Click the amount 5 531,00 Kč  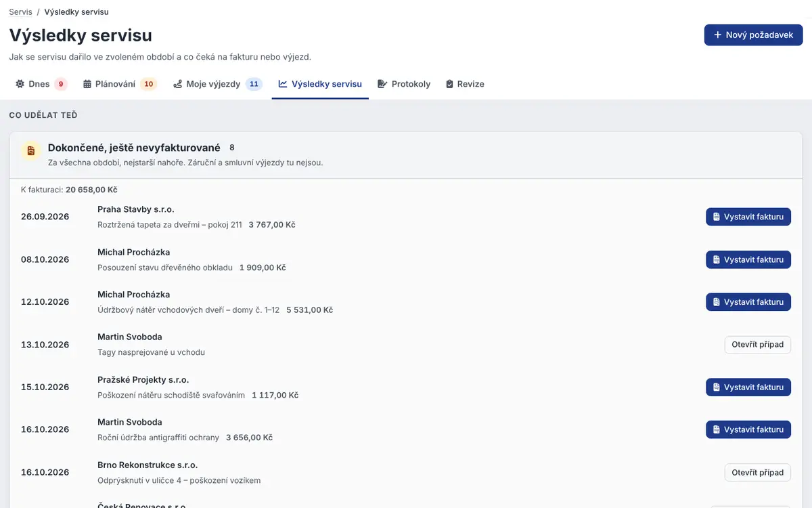(309, 310)
